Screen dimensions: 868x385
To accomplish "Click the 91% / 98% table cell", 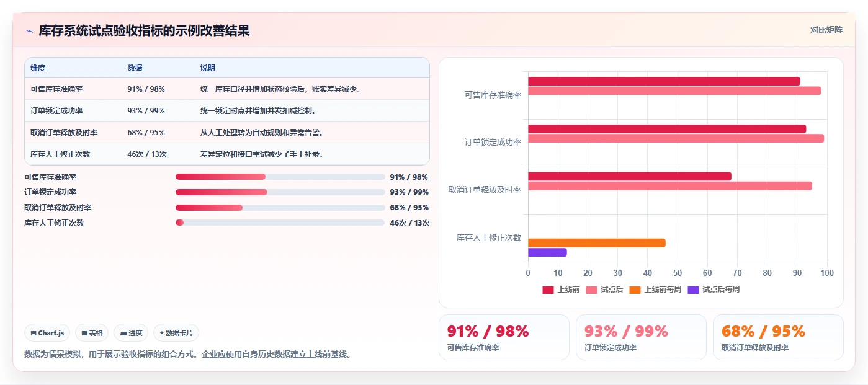I will tap(146, 89).
